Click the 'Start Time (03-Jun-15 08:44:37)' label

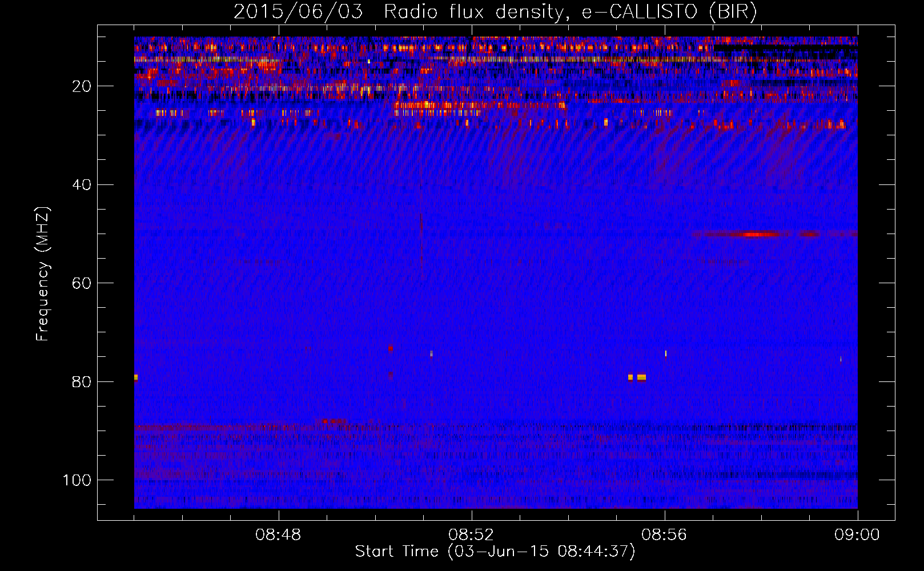point(495,552)
